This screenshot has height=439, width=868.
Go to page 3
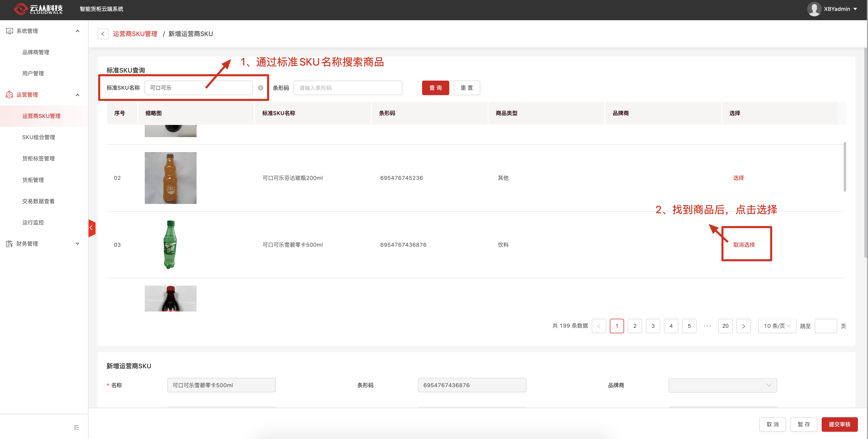(x=653, y=326)
